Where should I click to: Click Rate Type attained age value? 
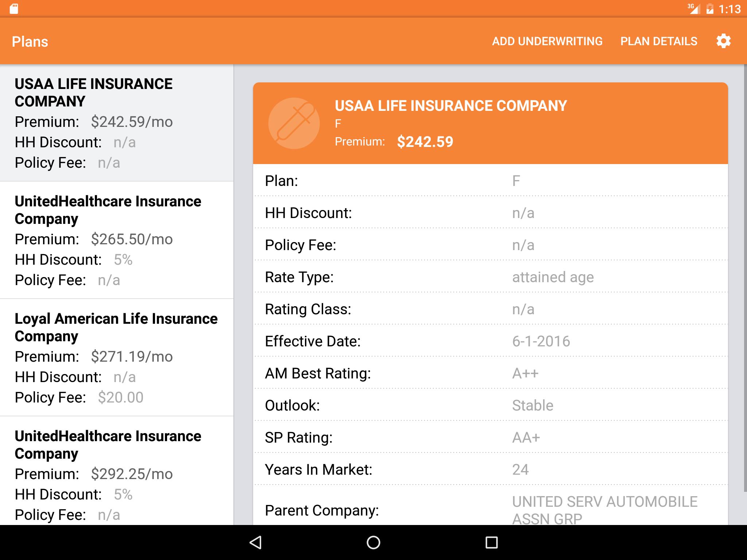pos(553,277)
